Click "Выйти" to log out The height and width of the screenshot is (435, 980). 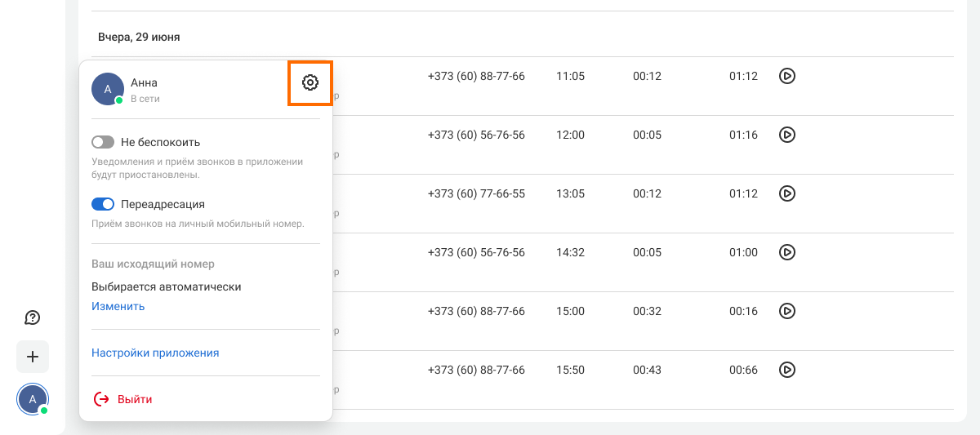[135, 399]
